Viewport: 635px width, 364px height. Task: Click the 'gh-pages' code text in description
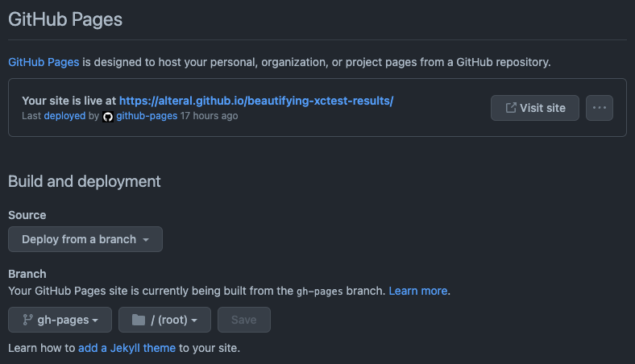pyautogui.click(x=320, y=291)
